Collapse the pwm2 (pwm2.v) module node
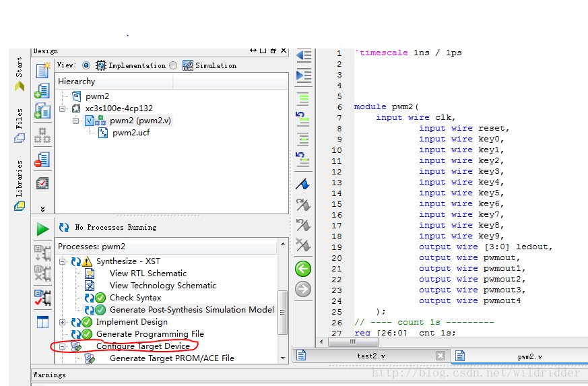Screen dimensions: 588x386 (75, 121)
